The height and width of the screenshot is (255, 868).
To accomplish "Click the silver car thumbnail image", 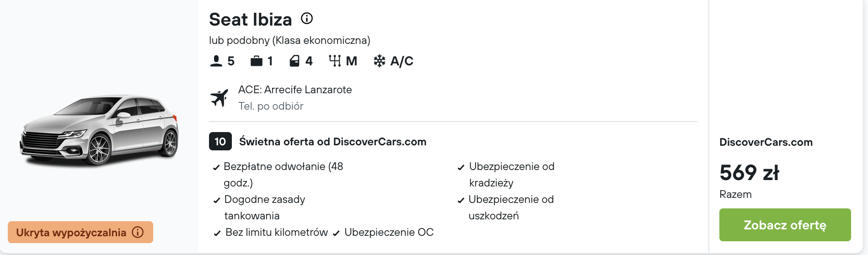I will 99,130.
